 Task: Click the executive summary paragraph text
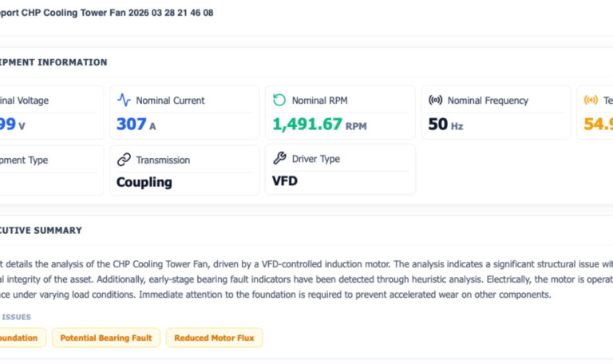tap(306, 279)
